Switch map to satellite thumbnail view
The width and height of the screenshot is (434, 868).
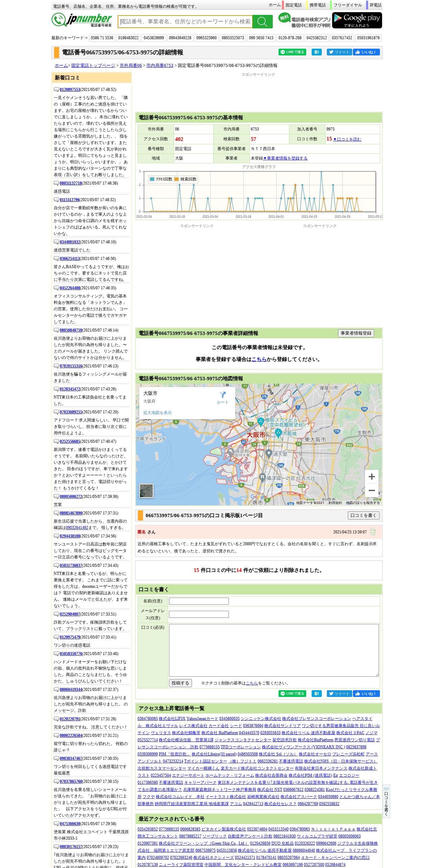click(x=146, y=491)
